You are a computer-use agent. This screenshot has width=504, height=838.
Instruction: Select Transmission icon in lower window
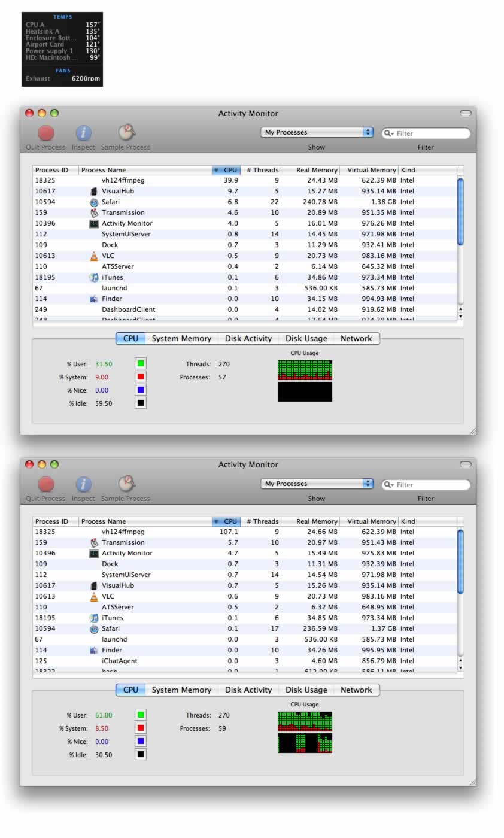pyautogui.click(x=93, y=542)
